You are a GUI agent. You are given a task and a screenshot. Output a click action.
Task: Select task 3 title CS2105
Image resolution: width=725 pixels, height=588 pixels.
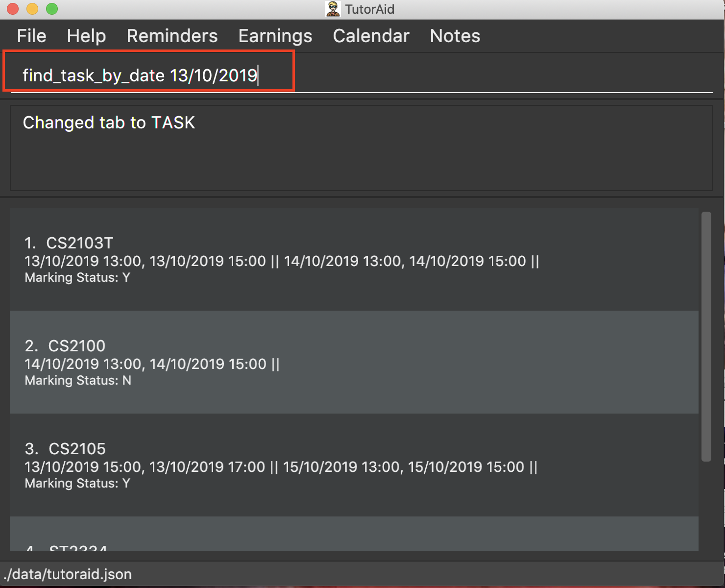(x=77, y=449)
